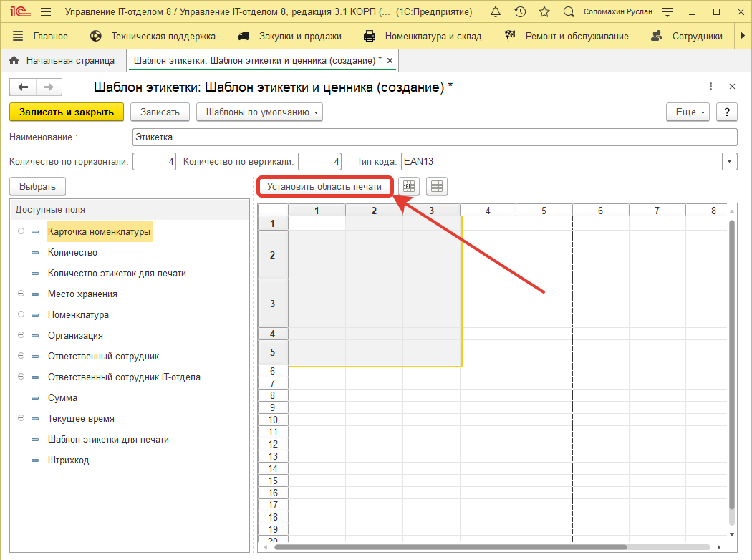
Task: Click the table grid icon above spreadsheet
Action: (x=436, y=186)
